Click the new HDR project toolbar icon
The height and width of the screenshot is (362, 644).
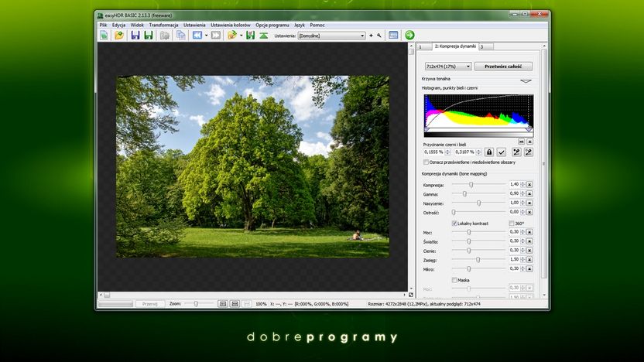[104, 36]
